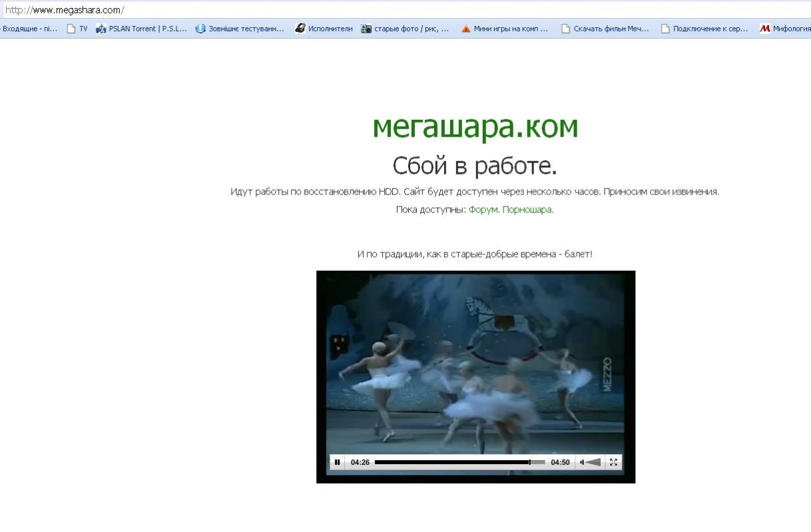Open старые фото / рис bookmark
The image size is (811, 532).
point(405,29)
